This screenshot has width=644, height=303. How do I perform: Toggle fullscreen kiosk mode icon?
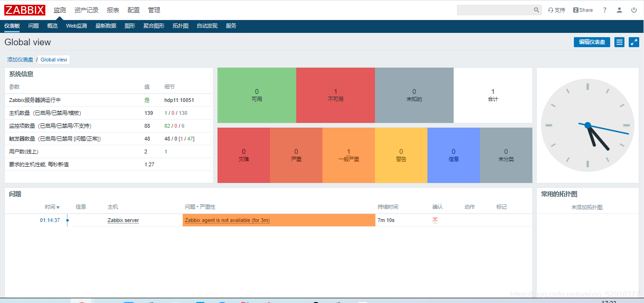634,42
